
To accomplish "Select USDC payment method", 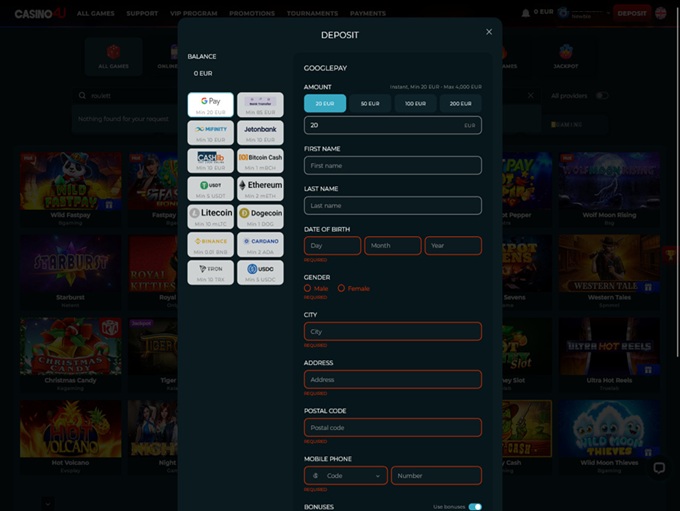I will pos(260,272).
